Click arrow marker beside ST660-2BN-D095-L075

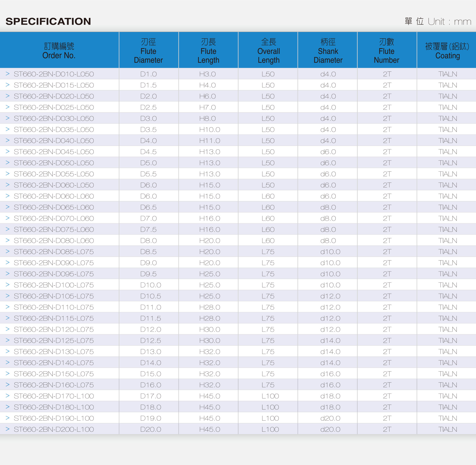[8, 273]
